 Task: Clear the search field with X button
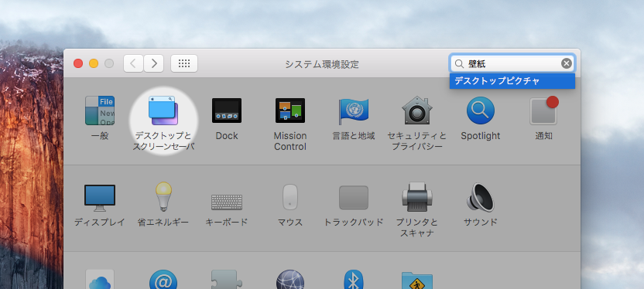(567, 63)
